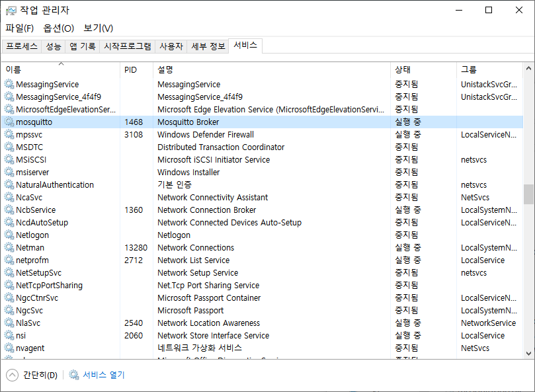Click the scrollbar up arrow
This screenshot has height=392, width=535.
coord(528,68)
